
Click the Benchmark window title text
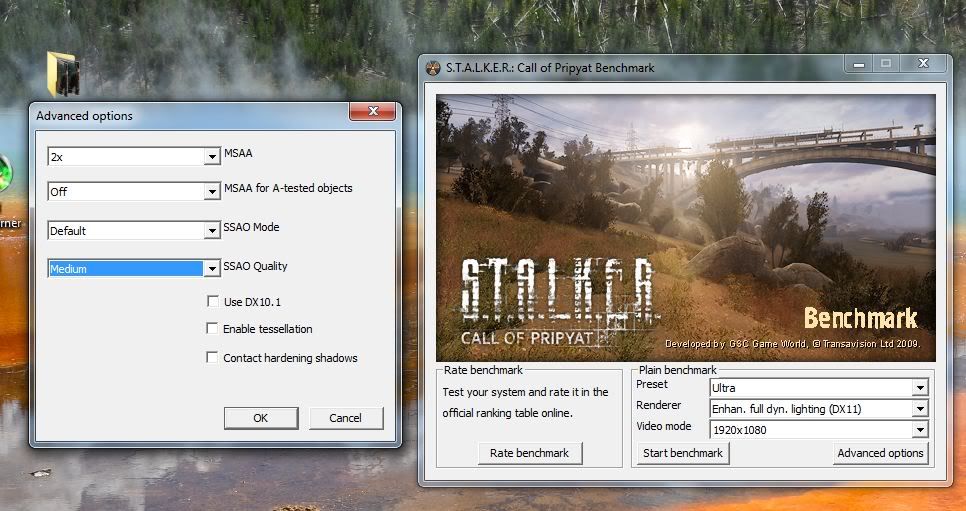tap(550, 68)
